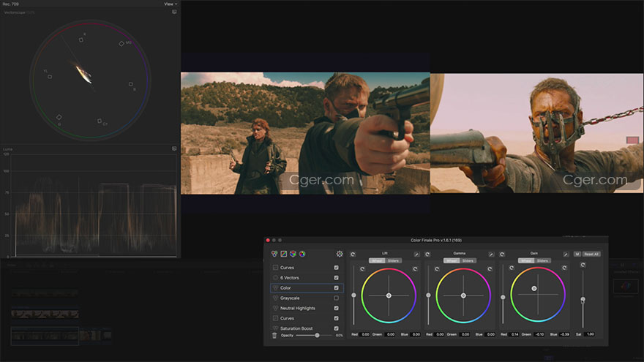Click the Gain luminance slider handle
This screenshot has height=362, width=644.
(x=503, y=297)
